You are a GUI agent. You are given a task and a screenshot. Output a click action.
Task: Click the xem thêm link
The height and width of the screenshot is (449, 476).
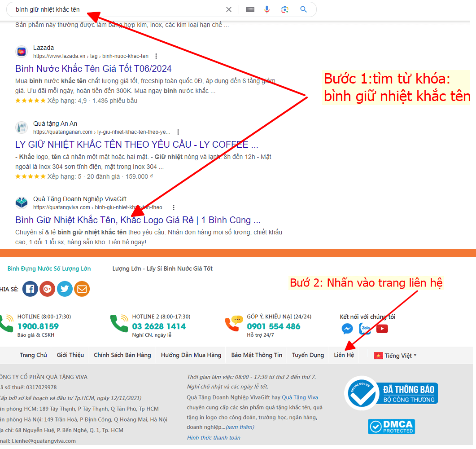240,427
